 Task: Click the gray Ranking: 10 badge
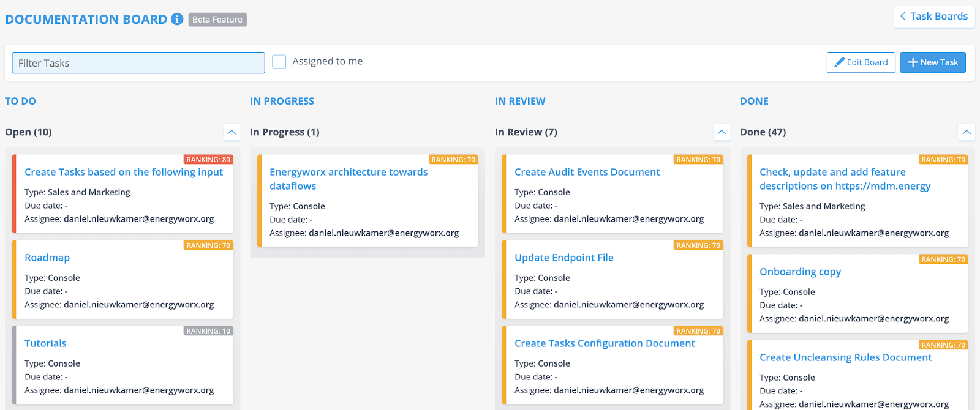pos(208,331)
